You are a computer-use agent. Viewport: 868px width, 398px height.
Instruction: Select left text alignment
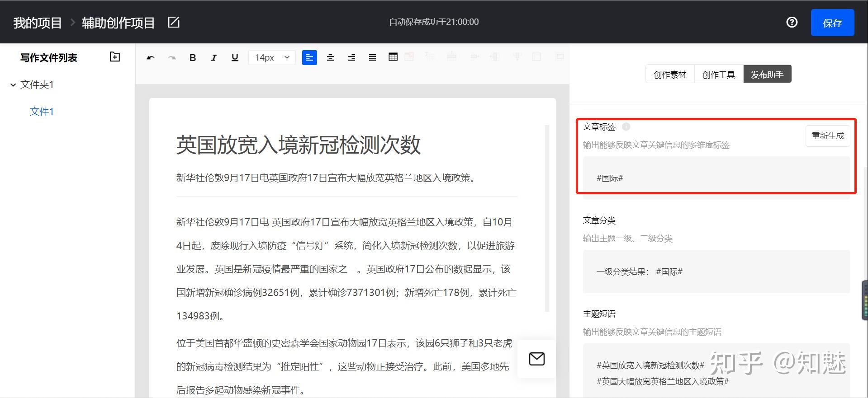click(x=309, y=57)
